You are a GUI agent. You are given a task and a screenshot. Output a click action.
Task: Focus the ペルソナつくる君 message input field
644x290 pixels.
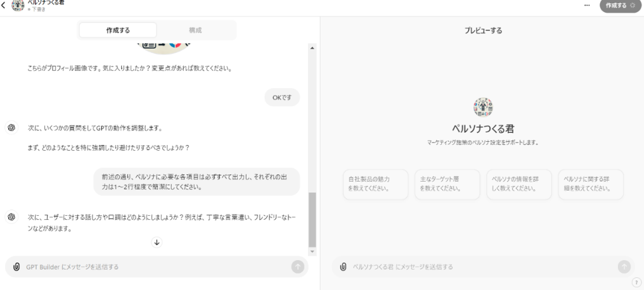(482, 267)
